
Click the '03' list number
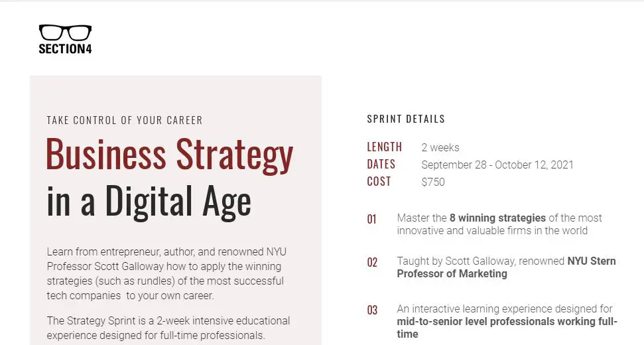tap(372, 310)
